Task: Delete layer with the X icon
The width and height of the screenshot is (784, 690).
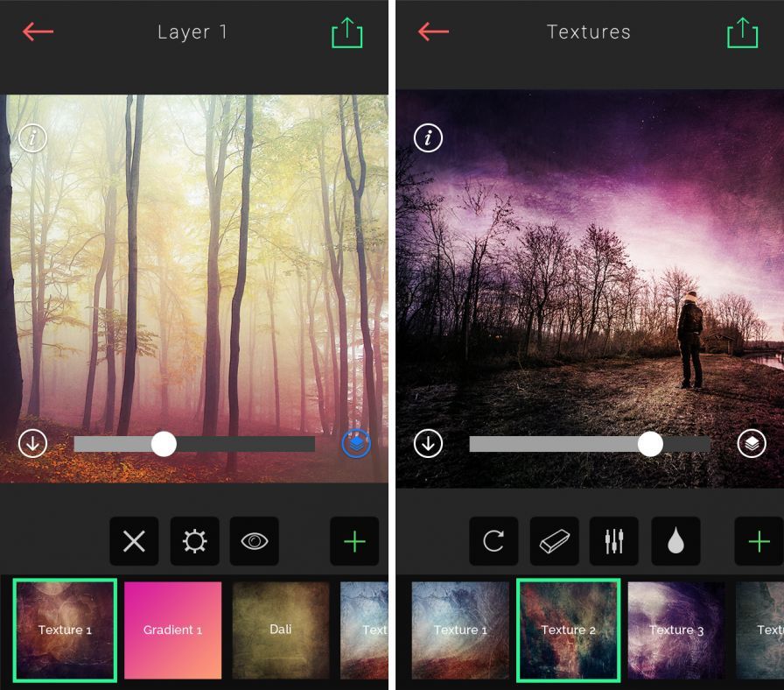Action: [134, 541]
